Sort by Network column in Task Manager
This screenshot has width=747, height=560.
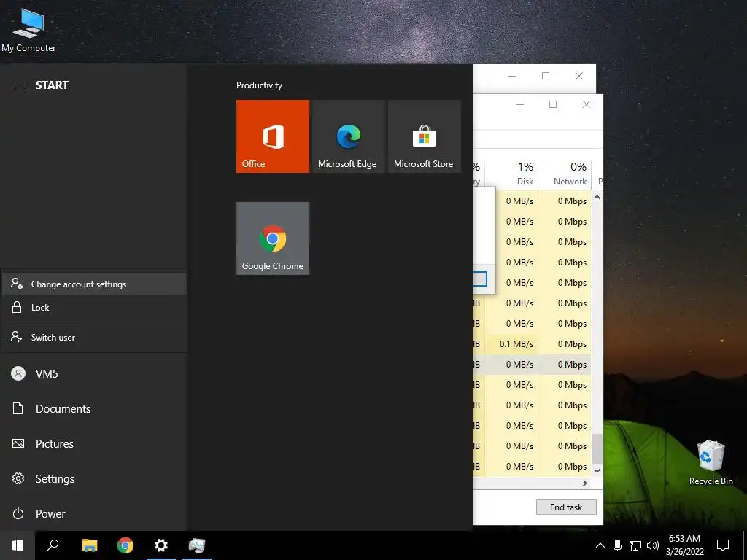pyautogui.click(x=565, y=174)
